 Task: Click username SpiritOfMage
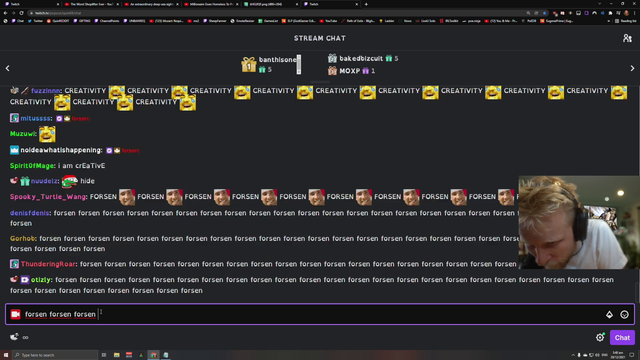point(32,166)
